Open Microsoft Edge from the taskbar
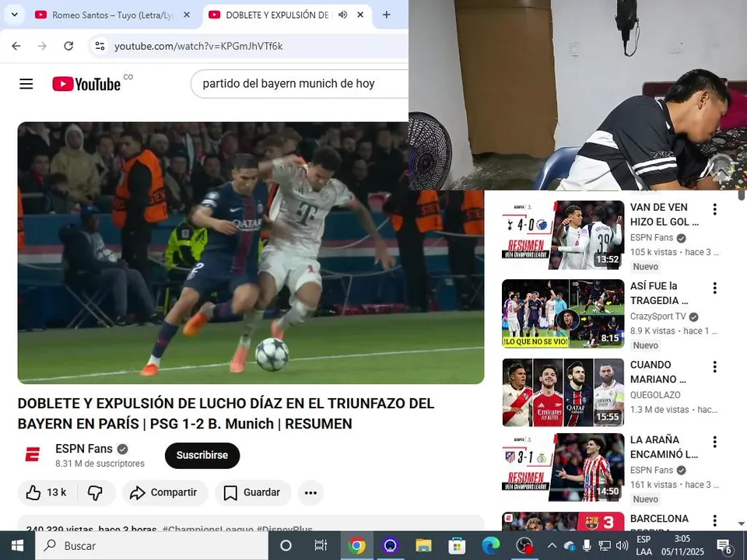The height and width of the screenshot is (560, 747). 491,546
